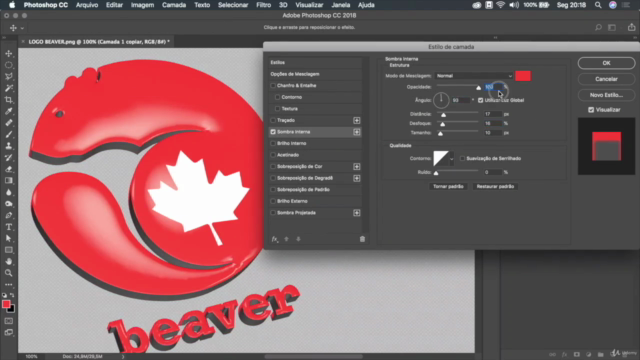The width and height of the screenshot is (640, 360).
Task: Open the Filtro menu
Action: (x=264, y=5)
